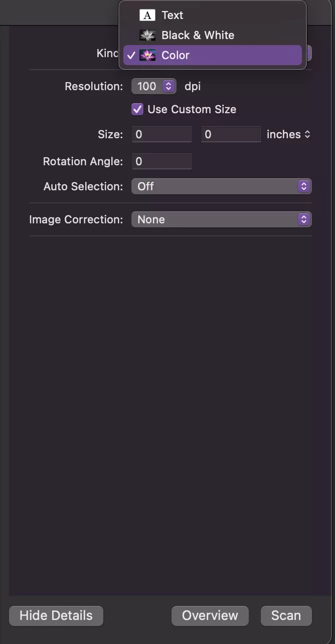Click the Rotation Angle input field
Image resolution: width=335 pixels, height=644 pixels.
click(x=161, y=161)
